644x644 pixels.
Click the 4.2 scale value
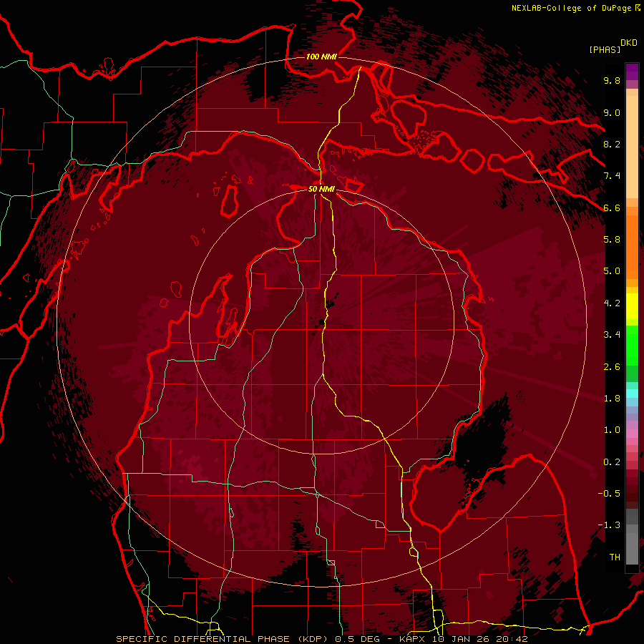612,303
